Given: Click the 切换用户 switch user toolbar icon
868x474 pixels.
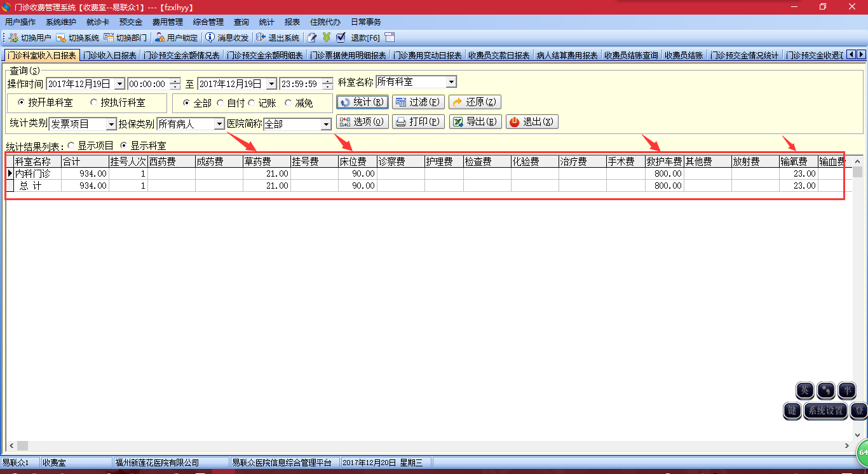Looking at the screenshot, I should coord(30,37).
